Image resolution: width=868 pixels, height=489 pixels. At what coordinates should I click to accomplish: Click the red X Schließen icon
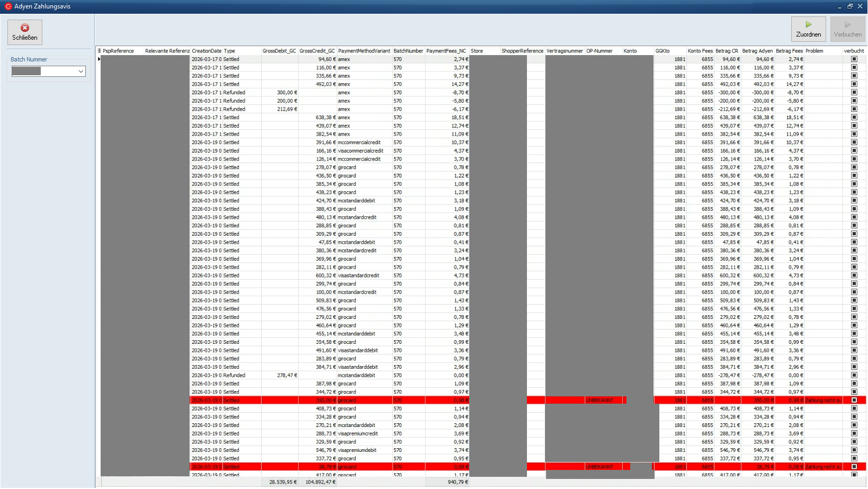point(25,28)
